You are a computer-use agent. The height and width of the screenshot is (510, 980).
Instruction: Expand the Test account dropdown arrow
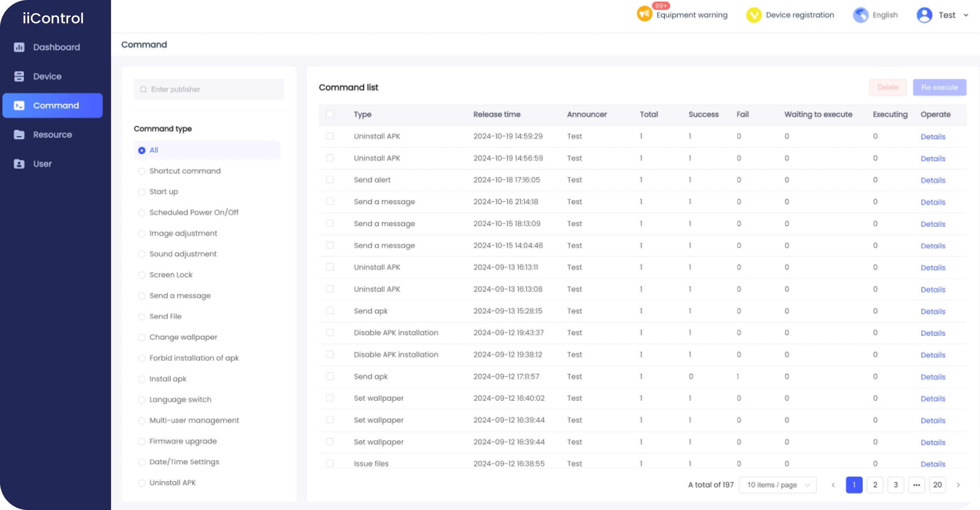(x=966, y=15)
